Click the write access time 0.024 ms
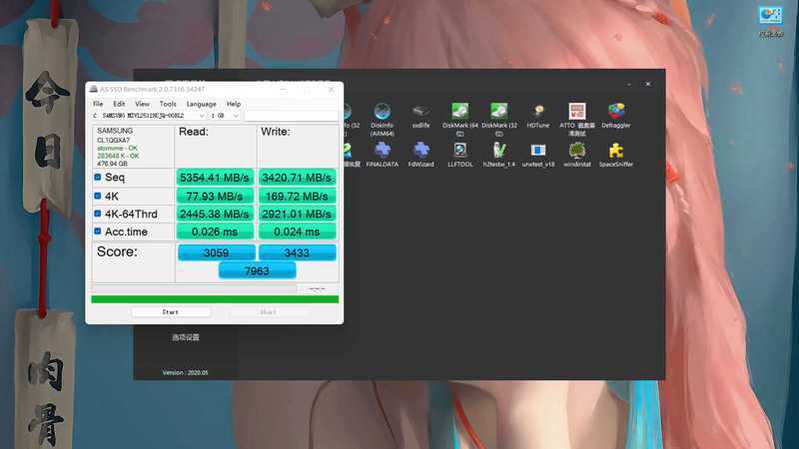This screenshot has width=799, height=449. [x=297, y=232]
